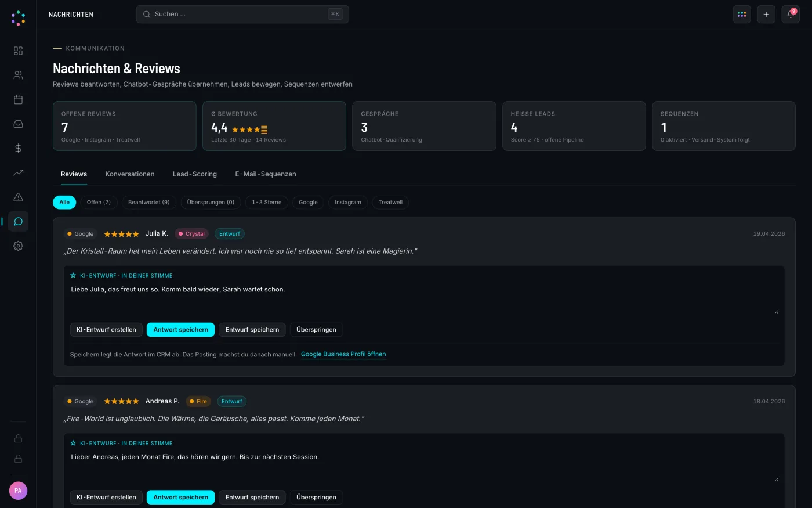
Task: Select the Übersprungen (0) filter chip
Action: click(x=211, y=202)
